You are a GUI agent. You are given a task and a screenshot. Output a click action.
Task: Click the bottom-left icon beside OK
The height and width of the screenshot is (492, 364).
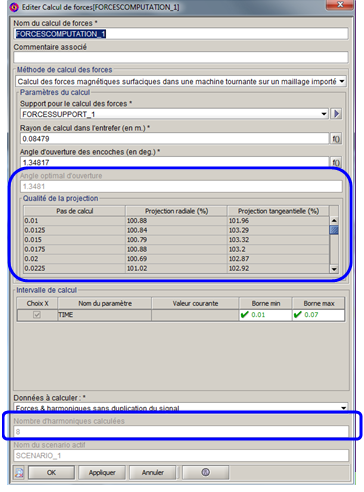point(19,472)
